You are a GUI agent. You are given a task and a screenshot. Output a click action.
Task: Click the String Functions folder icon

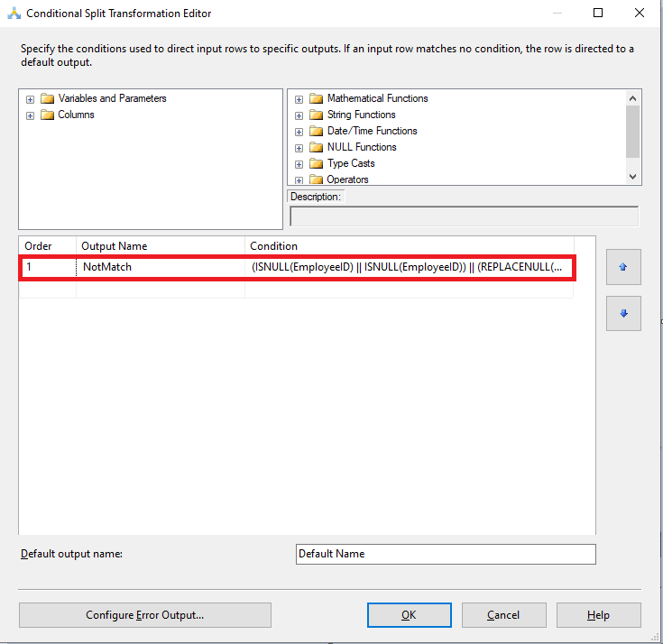coord(316,115)
